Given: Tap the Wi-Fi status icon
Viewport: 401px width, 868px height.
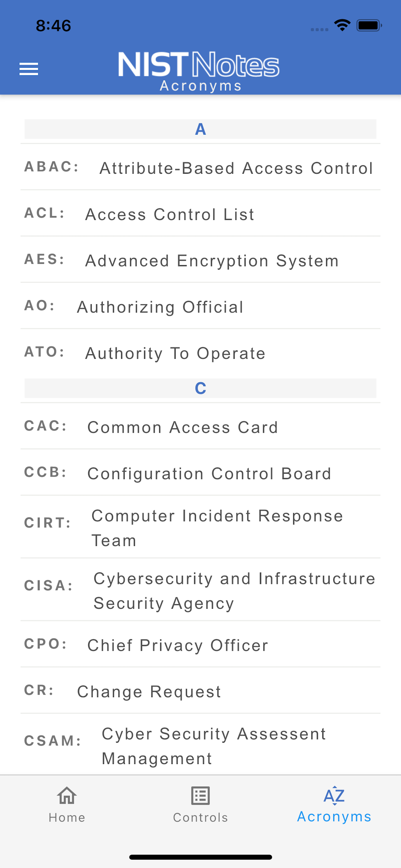Looking at the screenshot, I should click(x=342, y=25).
